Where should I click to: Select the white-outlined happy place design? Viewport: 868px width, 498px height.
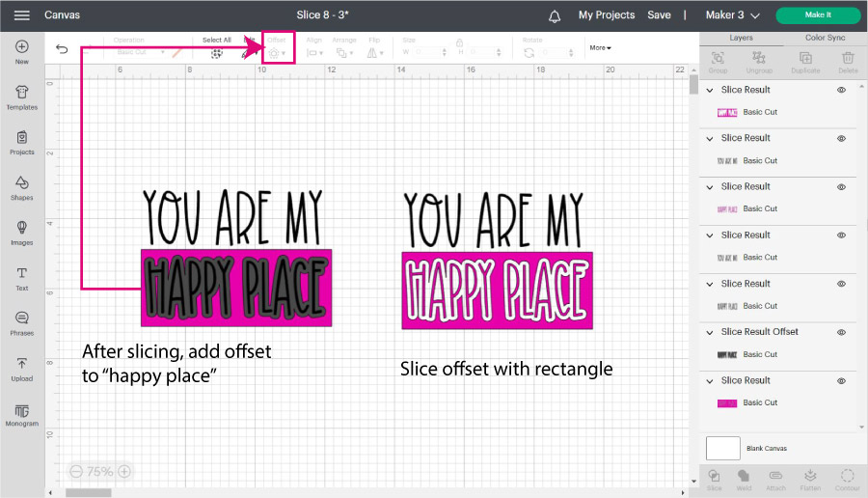497,290
